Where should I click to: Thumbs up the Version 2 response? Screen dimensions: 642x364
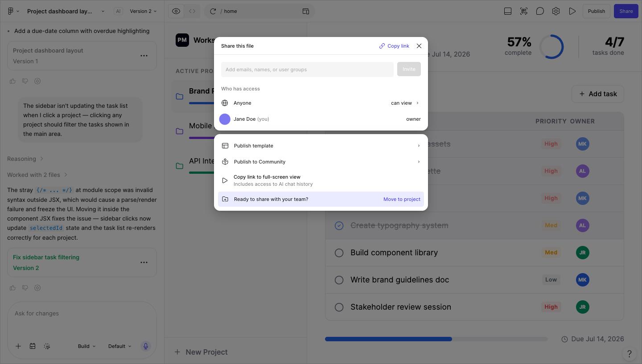pyautogui.click(x=12, y=288)
